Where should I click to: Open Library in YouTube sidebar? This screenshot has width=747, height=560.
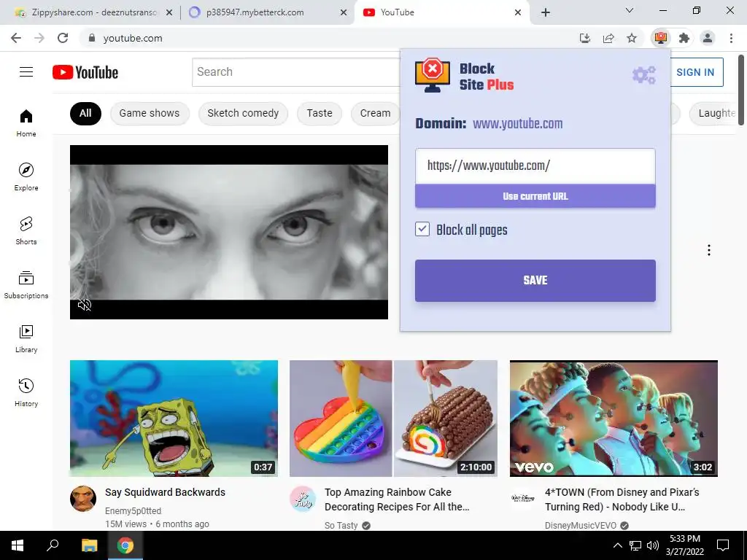(x=26, y=338)
